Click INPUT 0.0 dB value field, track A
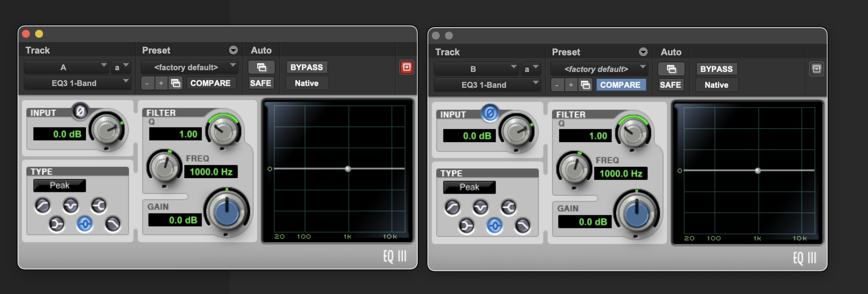 60,134
